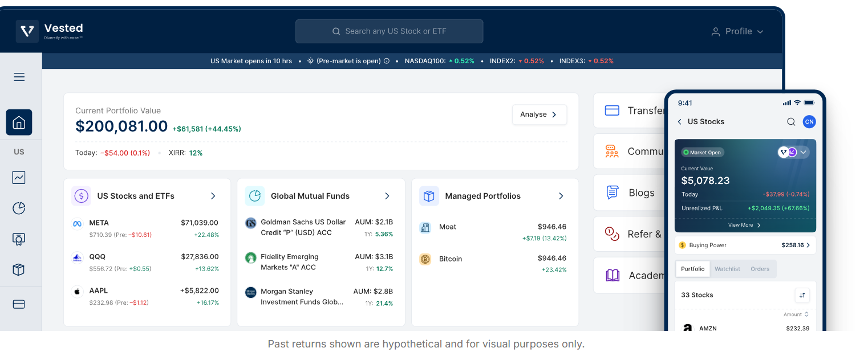Select the QQQ logo icon

tap(77, 258)
